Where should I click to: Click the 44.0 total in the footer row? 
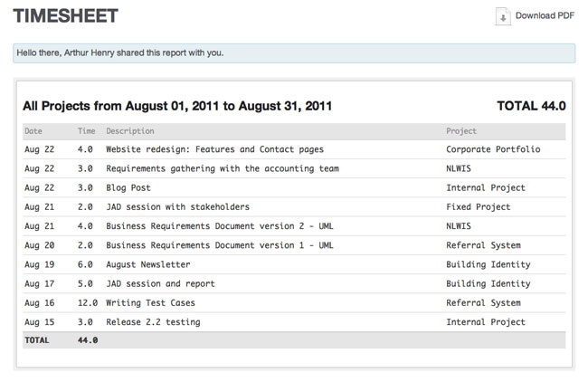(x=88, y=340)
